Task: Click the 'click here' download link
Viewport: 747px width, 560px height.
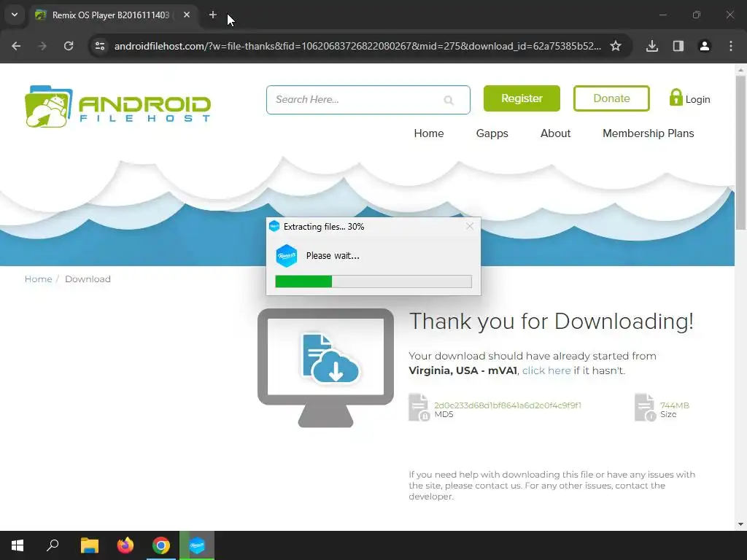Action: (x=546, y=370)
